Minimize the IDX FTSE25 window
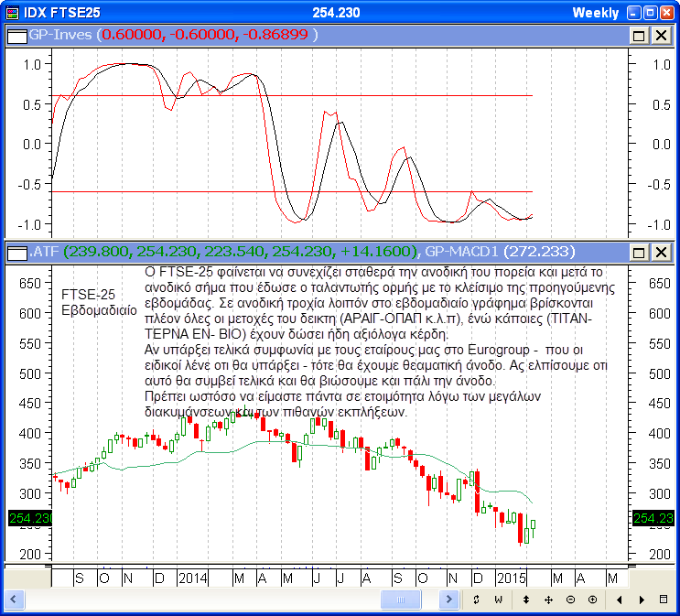The image size is (680, 616). coord(633,13)
